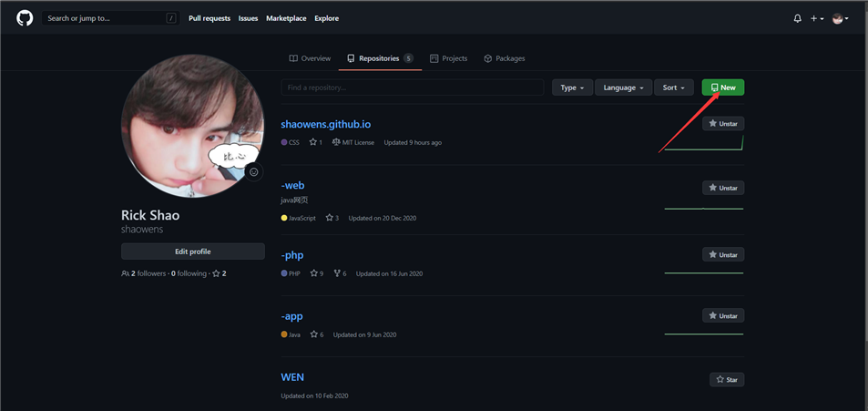Viewport: 868px width, 411px height.
Task: Open the forks count of -php
Action: (340, 273)
